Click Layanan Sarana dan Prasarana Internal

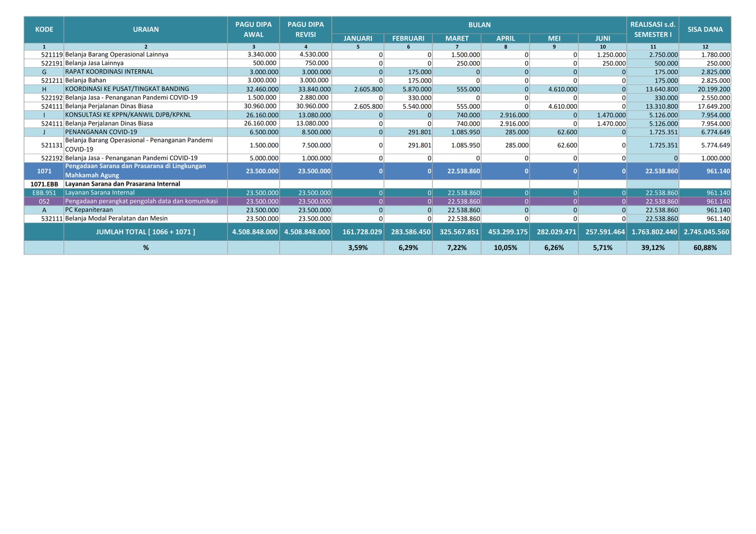click(x=122, y=184)
